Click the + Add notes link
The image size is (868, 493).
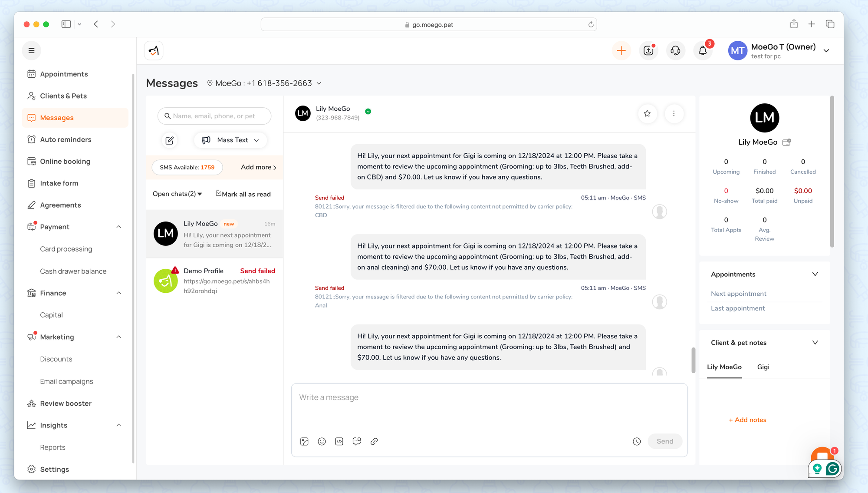tap(747, 420)
